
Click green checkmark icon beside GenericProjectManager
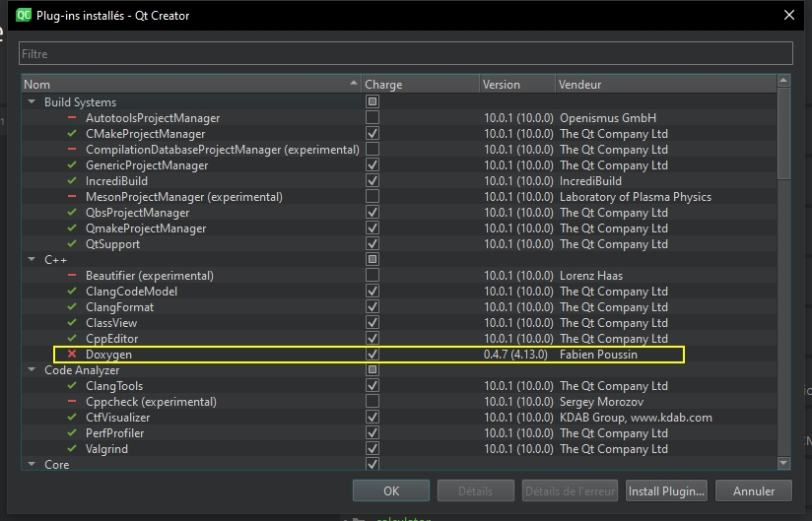click(x=72, y=165)
